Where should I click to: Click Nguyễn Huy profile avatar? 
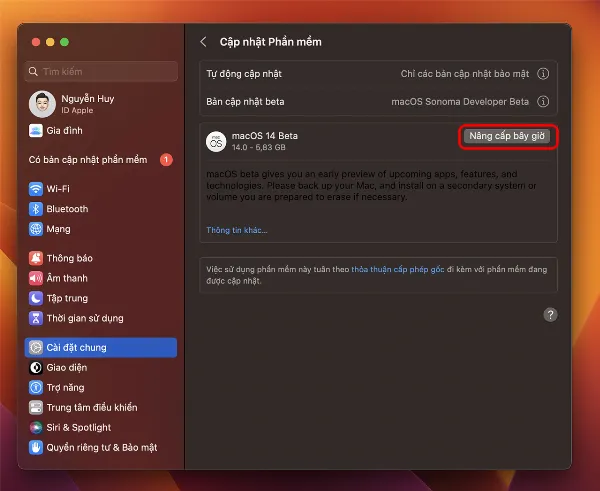click(x=42, y=104)
